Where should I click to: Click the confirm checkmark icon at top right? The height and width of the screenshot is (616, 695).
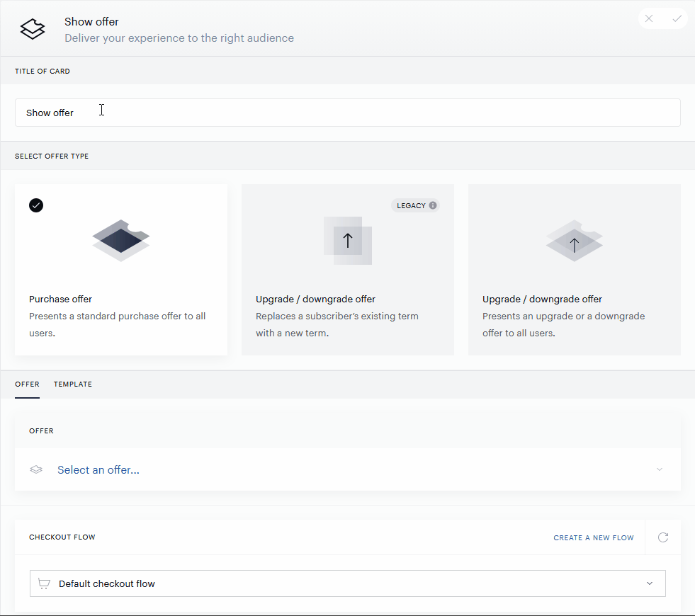677,18
